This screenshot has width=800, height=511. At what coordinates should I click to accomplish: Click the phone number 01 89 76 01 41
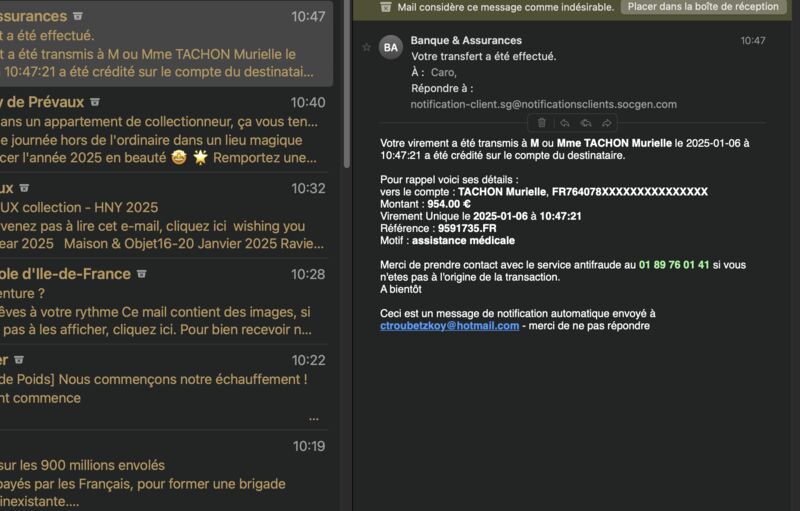674,265
